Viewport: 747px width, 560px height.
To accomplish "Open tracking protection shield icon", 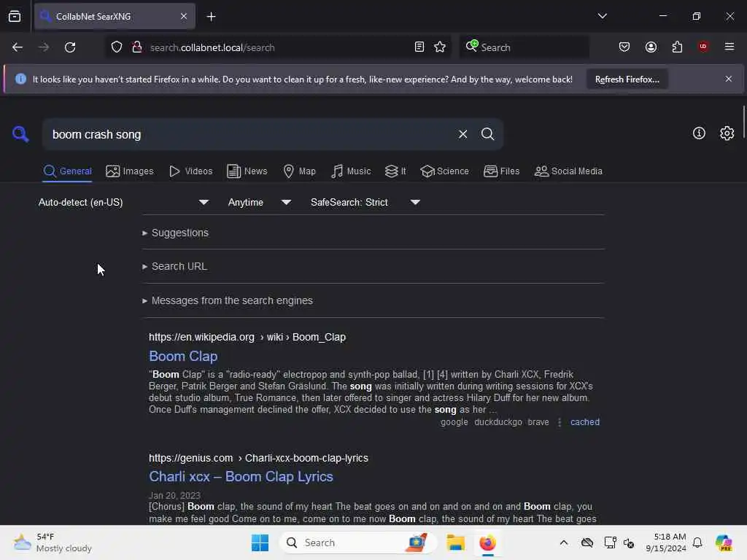I will 117,47.
